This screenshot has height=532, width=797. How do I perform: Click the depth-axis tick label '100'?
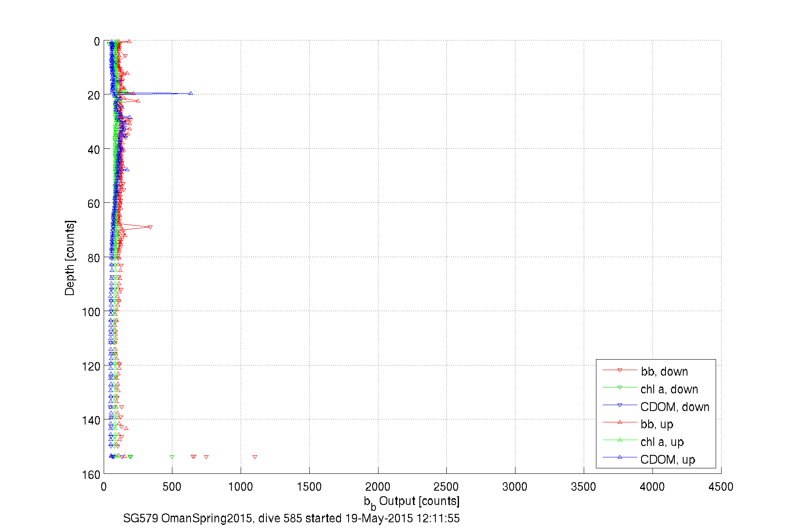tap(91, 312)
